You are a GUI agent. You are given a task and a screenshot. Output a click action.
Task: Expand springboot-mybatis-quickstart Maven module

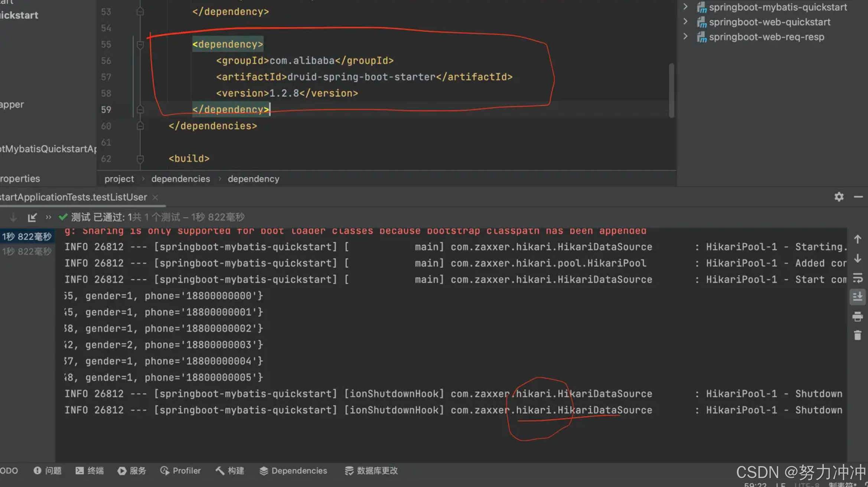[x=685, y=7]
